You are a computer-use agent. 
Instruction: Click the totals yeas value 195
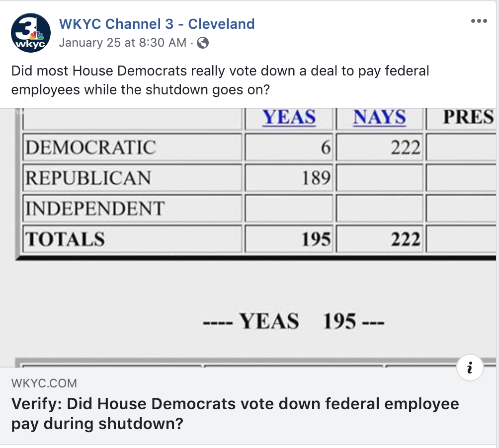tap(316, 239)
